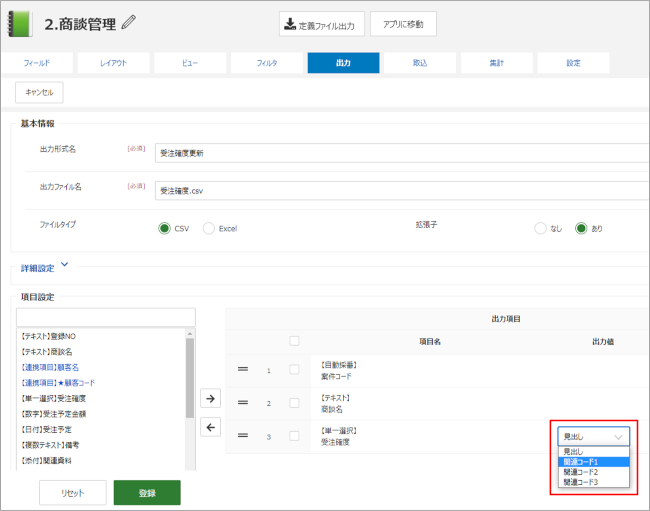Click the green notebook app icon
The height and width of the screenshot is (511, 650).
tap(19, 24)
